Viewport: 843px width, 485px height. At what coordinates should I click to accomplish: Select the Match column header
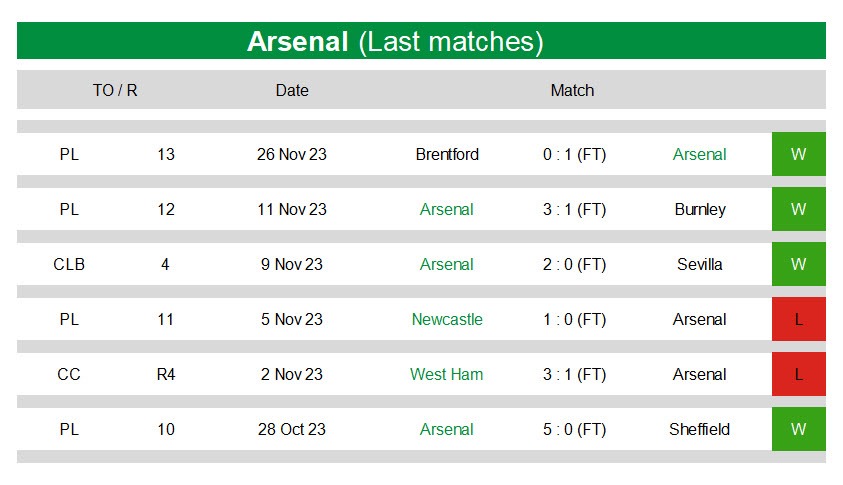click(x=572, y=90)
